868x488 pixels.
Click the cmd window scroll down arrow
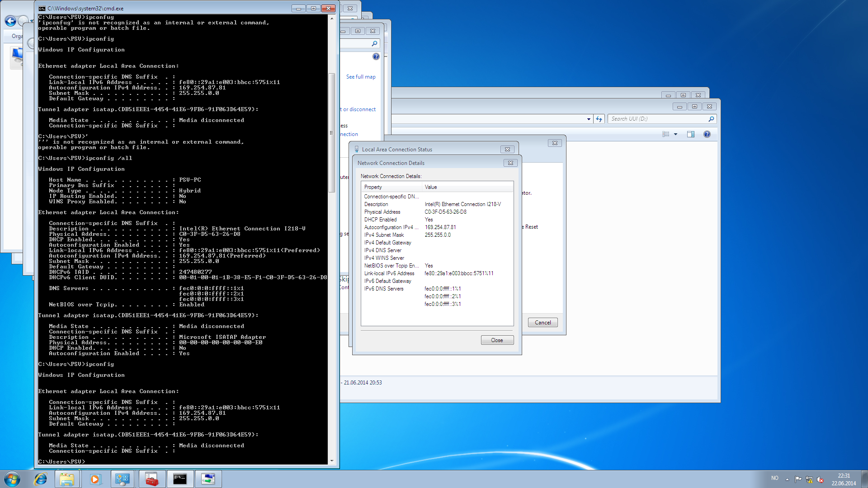[332, 461]
